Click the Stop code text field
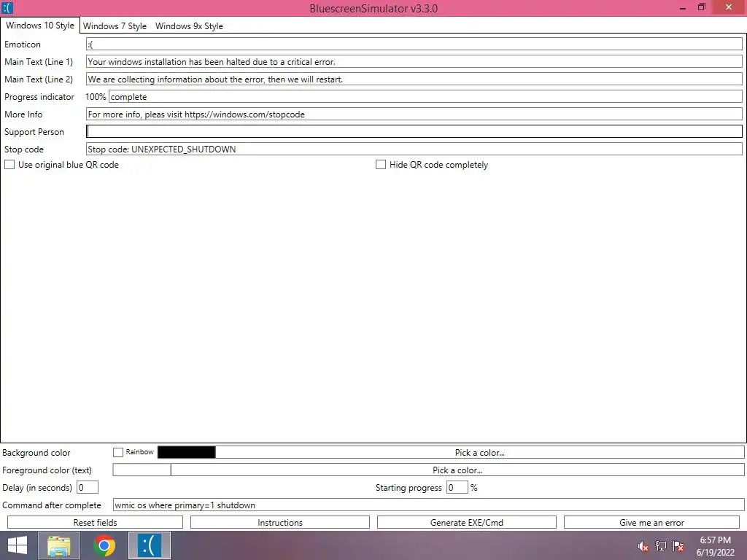The image size is (747, 560). [x=414, y=149]
